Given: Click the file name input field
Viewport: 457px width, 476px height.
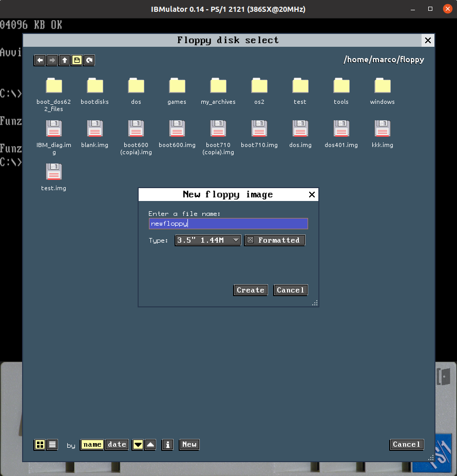Looking at the screenshot, I should (x=228, y=224).
